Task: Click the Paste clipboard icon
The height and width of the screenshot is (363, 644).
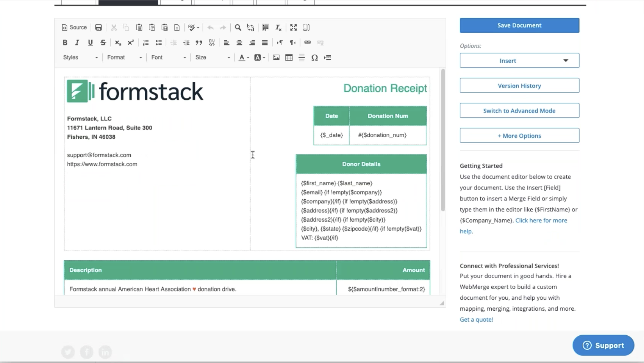Action: (139, 27)
